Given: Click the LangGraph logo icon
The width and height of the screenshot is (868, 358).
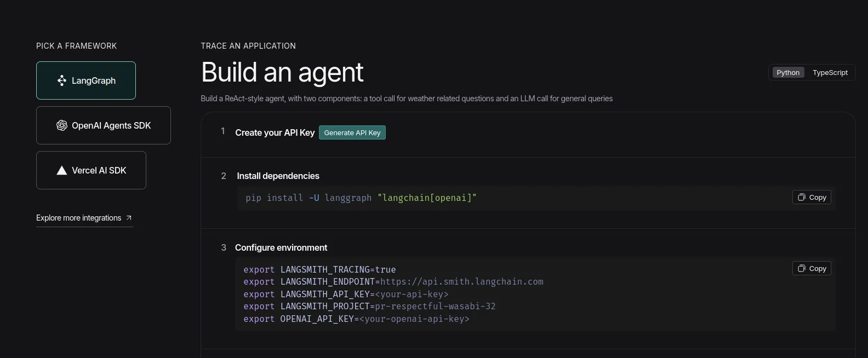Looking at the screenshot, I should click(x=62, y=80).
